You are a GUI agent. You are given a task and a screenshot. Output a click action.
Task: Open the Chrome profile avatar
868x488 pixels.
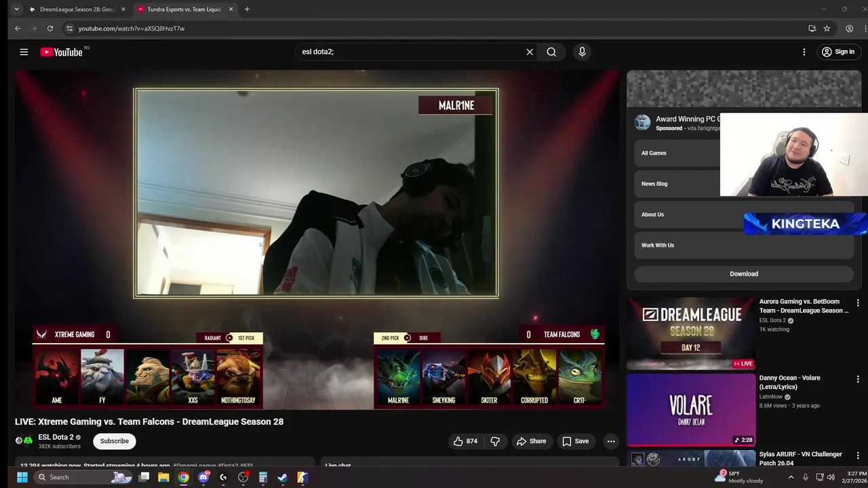point(849,28)
